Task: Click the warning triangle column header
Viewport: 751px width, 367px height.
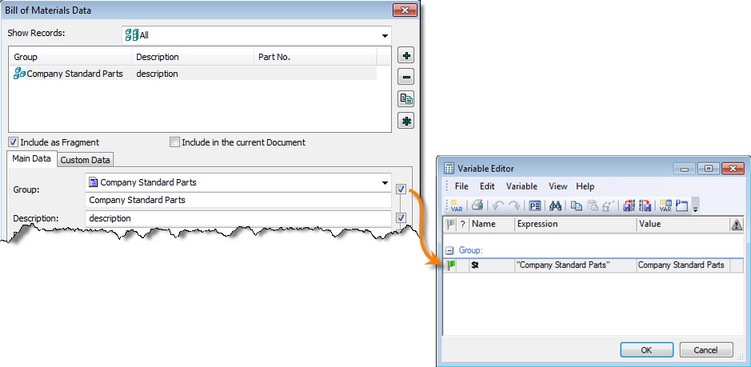Action: (736, 224)
